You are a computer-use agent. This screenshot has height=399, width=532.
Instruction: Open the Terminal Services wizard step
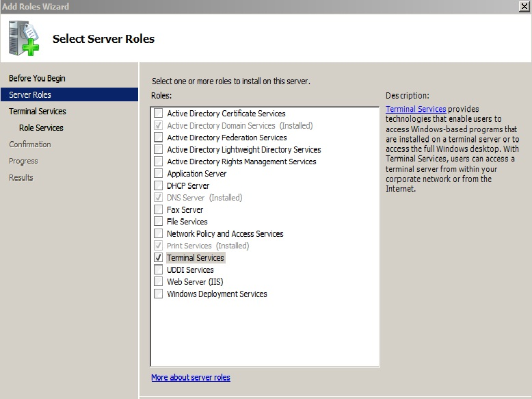coord(38,111)
